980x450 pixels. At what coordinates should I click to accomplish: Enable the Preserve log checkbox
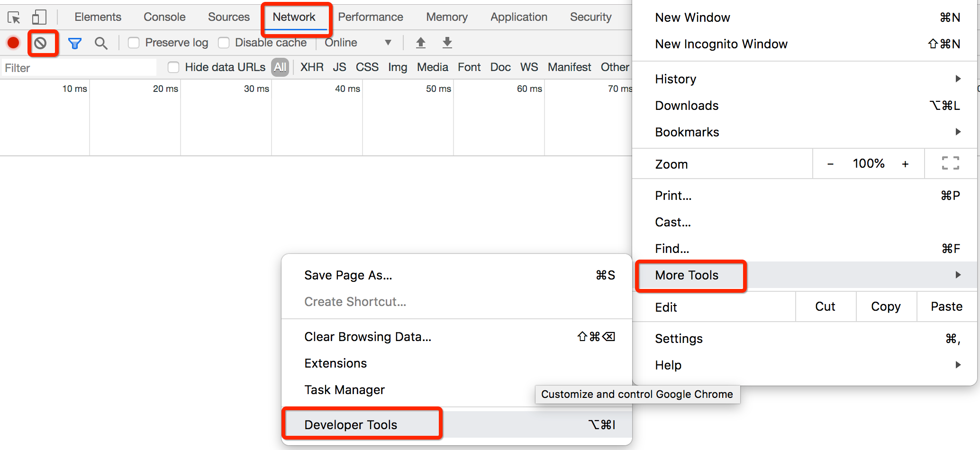[134, 43]
